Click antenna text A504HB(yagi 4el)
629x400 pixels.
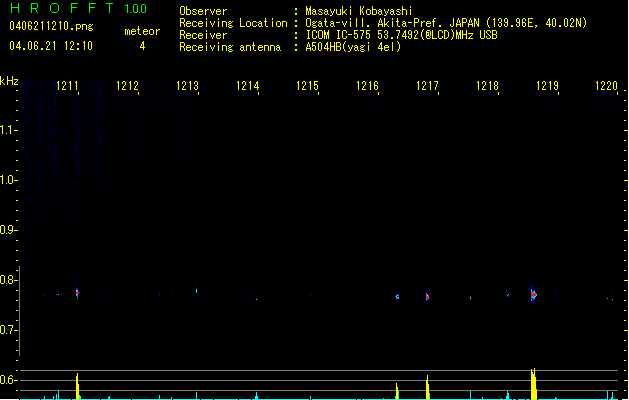pyautogui.click(x=353, y=47)
